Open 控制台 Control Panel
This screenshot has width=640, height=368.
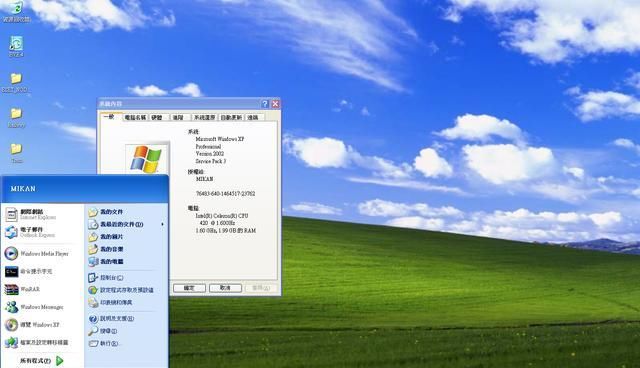click(x=106, y=278)
